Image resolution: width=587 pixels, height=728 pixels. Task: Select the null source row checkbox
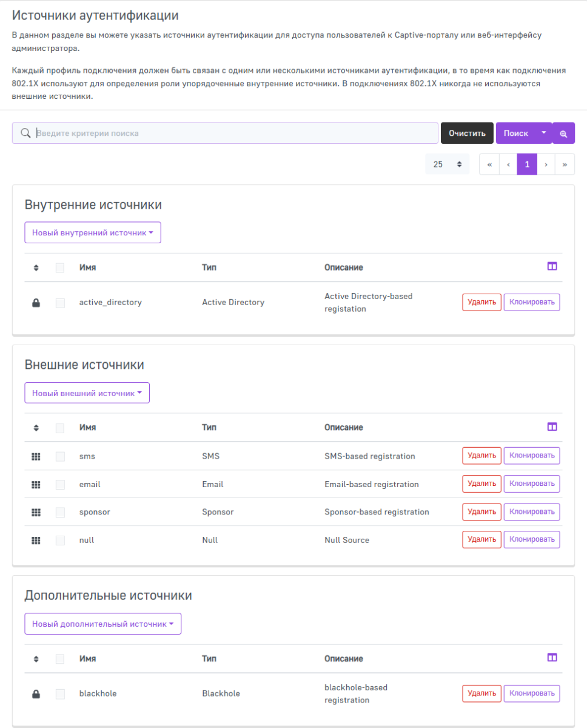pos(60,540)
